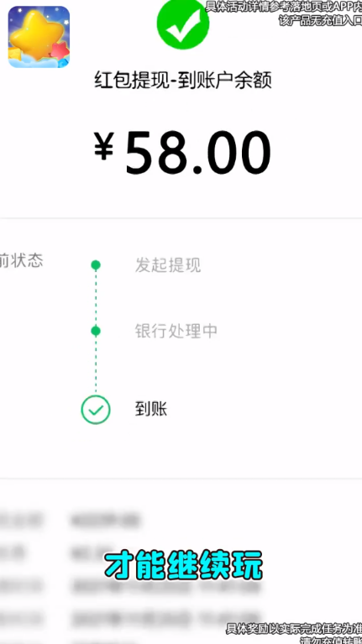Tap the 到账 status label
This screenshot has width=362, height=644.
click(151, 410)
